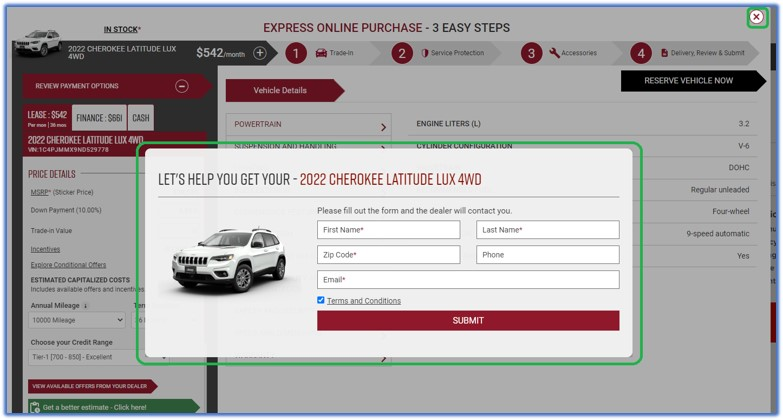Open the Terms and Conditions link
The image size is (783, 420).
click(364, 301)
